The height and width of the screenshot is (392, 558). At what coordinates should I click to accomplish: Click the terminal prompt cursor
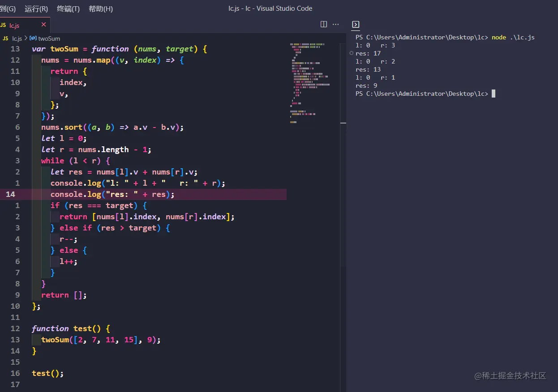click(494, 94)
